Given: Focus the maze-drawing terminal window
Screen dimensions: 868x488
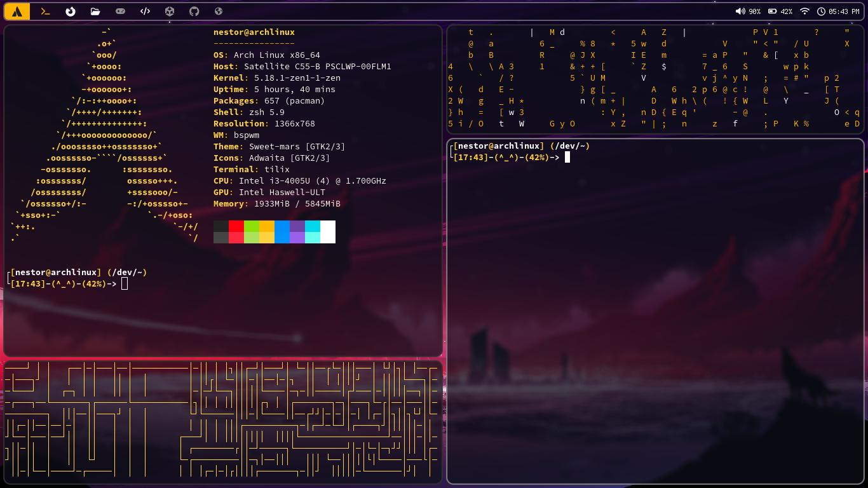Looking at the screenshot, I should (222, 419).
